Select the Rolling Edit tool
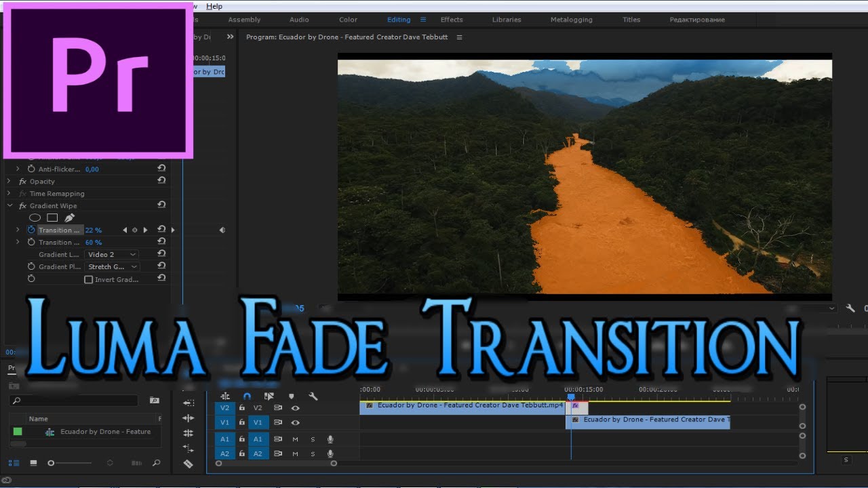The image size is (868, 488). (x=188, y=433)
